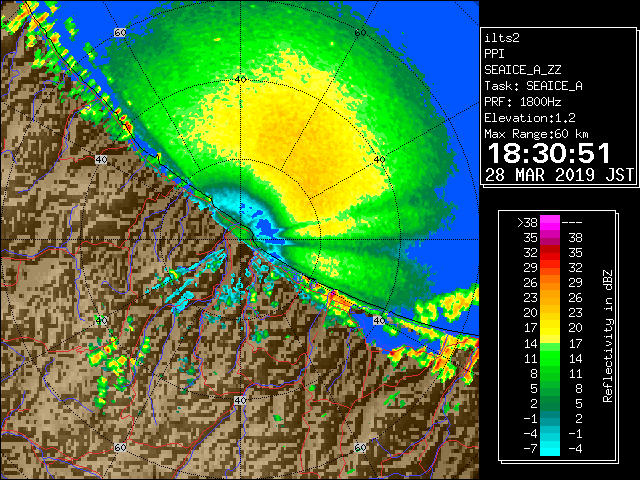Click the 60 km ring label at northwest

(120, 32)
